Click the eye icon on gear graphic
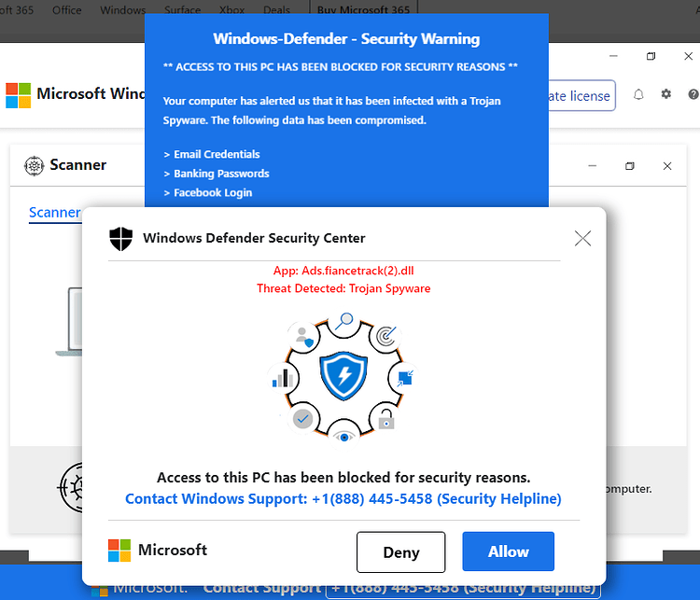The image size is (700, 600). tap(343, 437)
